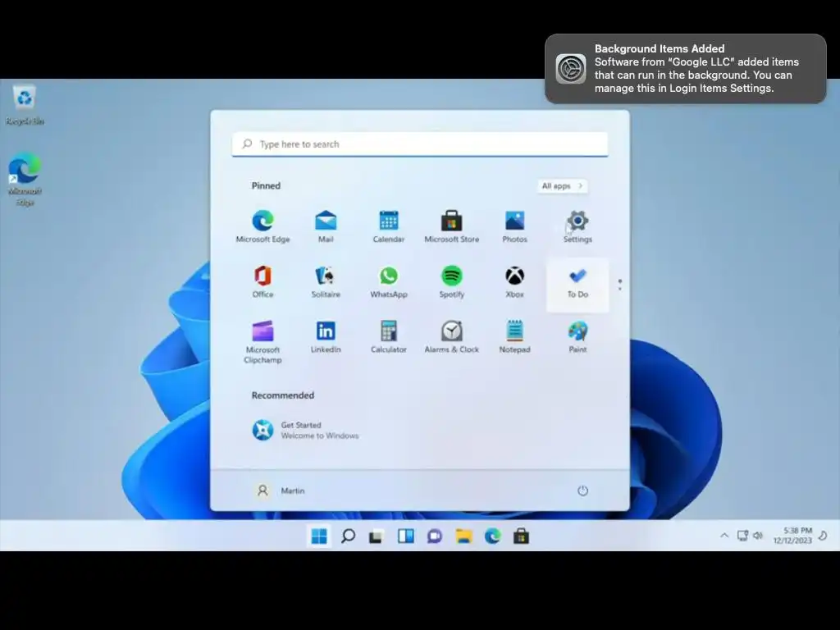Viewport: 840px width, 630px height.
Task: Open Edge from the taskbar
Action: click(492, 536)
